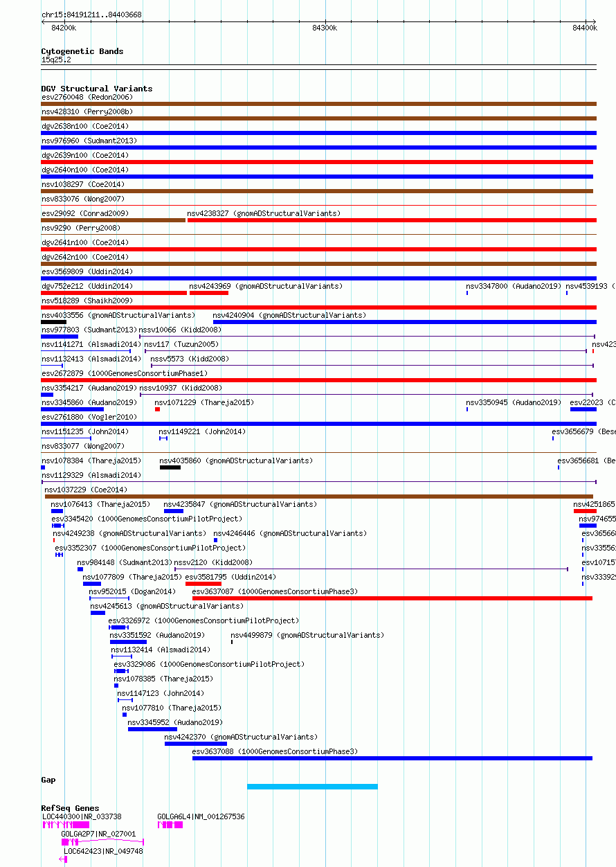Click dgv2641n100 (Coe2014) label
The width and height of the screenshot is (616, 867).
click(x=85, y=242)
